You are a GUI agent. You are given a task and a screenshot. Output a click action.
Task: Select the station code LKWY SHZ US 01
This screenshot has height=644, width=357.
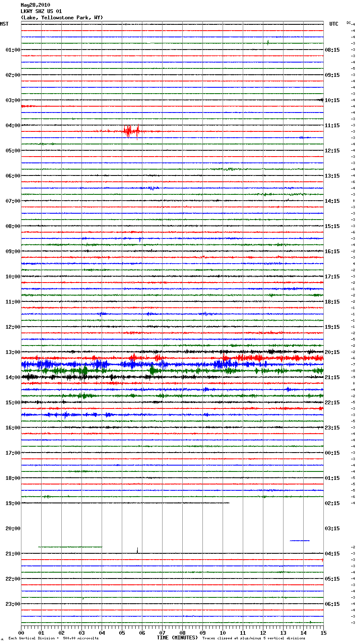coord(41,11)
